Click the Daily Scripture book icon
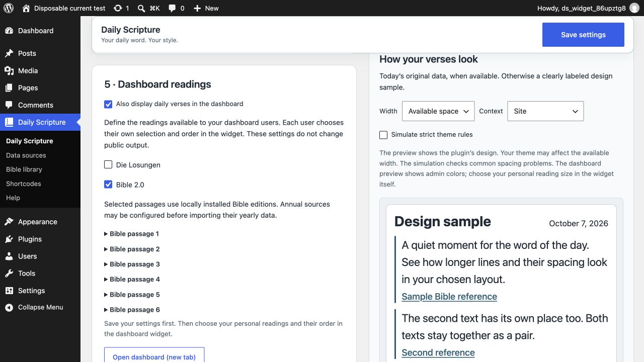The width and height of the screenshot is (644, 362). [9, 122]
